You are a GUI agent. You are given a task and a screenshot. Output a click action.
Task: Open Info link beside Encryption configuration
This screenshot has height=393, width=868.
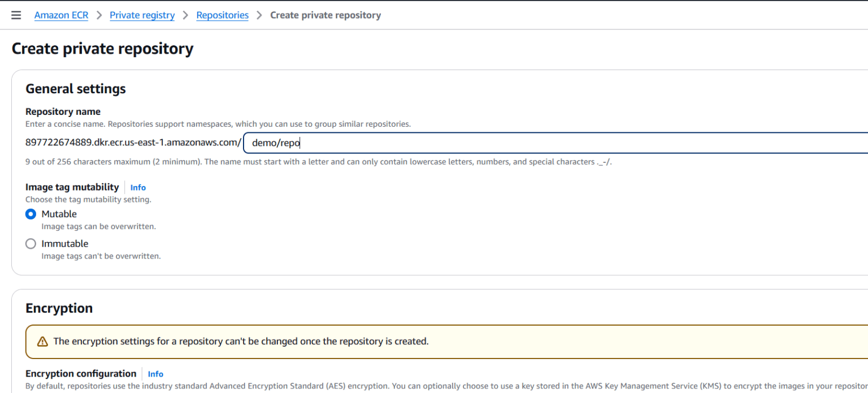[x=155, y=374]
